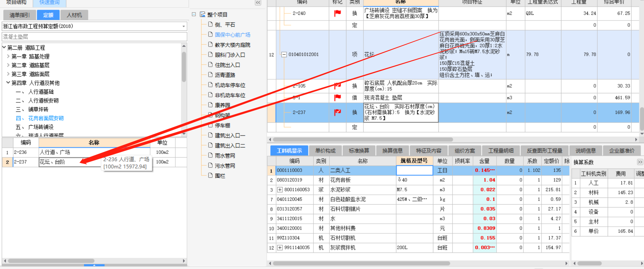Image resolution: width=644 pixels, height=269 pixels.
Task: Switch to 人材机 tab
Action: tap(74, 15)
